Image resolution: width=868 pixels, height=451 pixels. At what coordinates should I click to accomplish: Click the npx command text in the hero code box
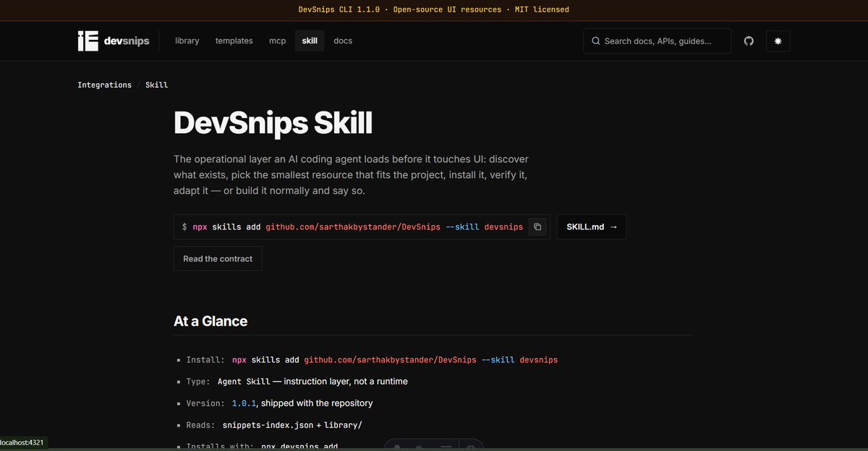[x=357, y=227]
